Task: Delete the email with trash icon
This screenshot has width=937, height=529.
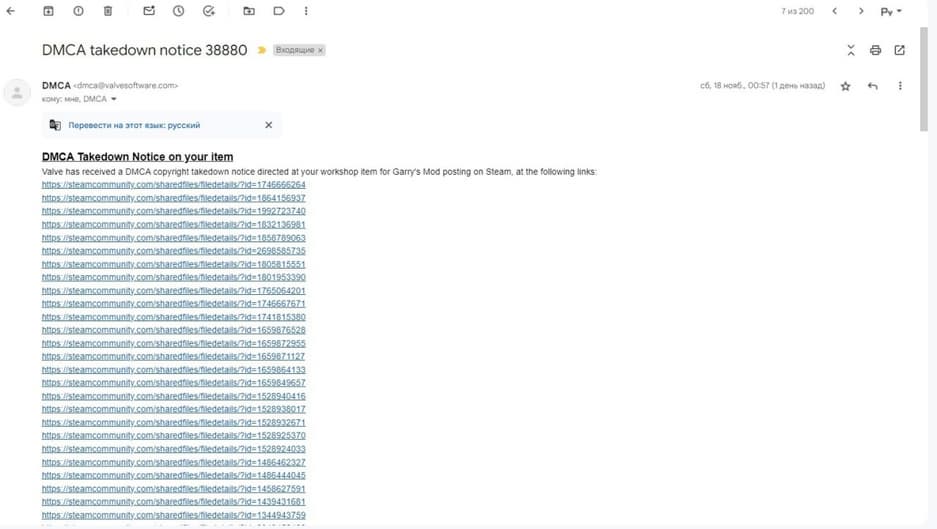Action: [x=108, y=11]
